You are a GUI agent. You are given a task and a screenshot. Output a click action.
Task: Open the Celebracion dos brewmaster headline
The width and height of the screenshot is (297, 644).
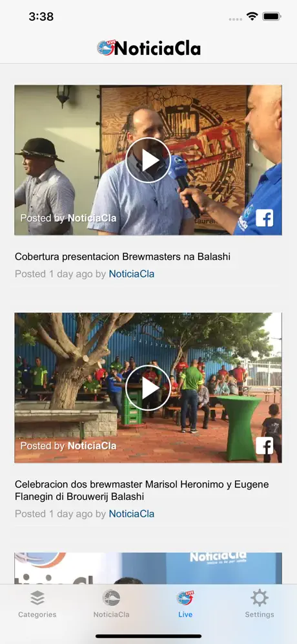coord(142,490)
